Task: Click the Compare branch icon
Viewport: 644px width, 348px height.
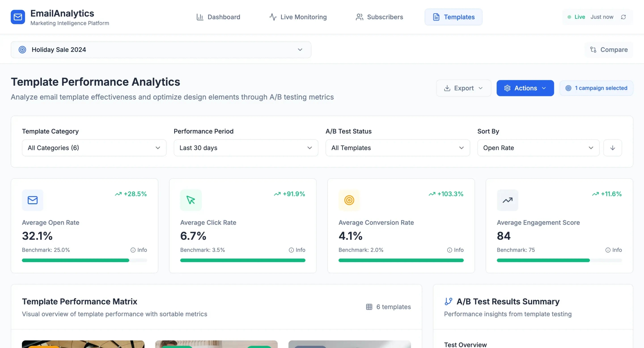Action: pos(594,49)
